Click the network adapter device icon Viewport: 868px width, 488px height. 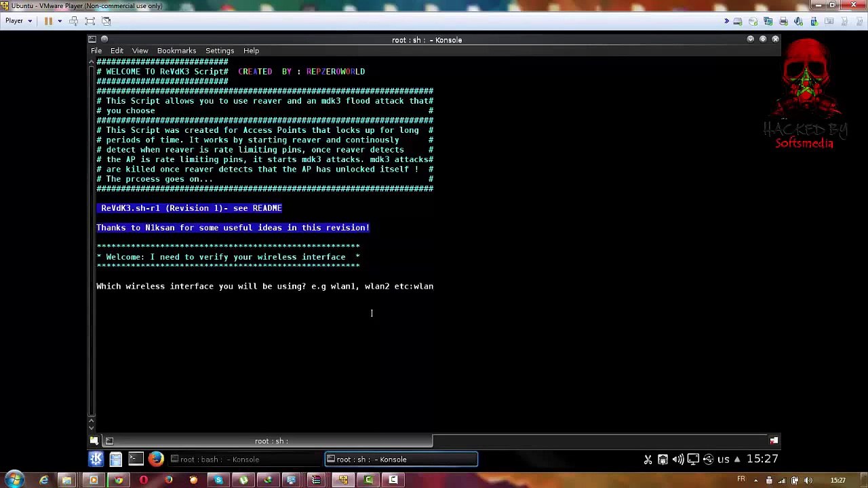tap(768, 21)
